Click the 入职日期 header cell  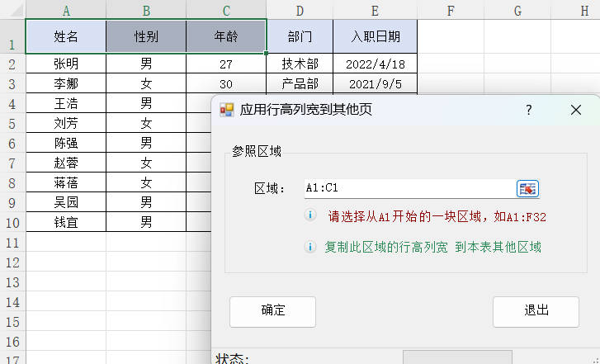375,37
